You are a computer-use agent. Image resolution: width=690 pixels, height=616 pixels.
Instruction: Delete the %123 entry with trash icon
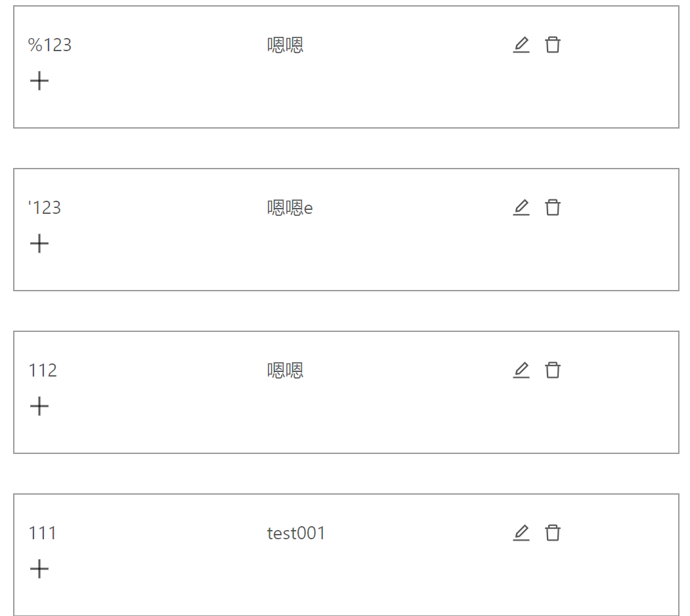pos(553,45)
